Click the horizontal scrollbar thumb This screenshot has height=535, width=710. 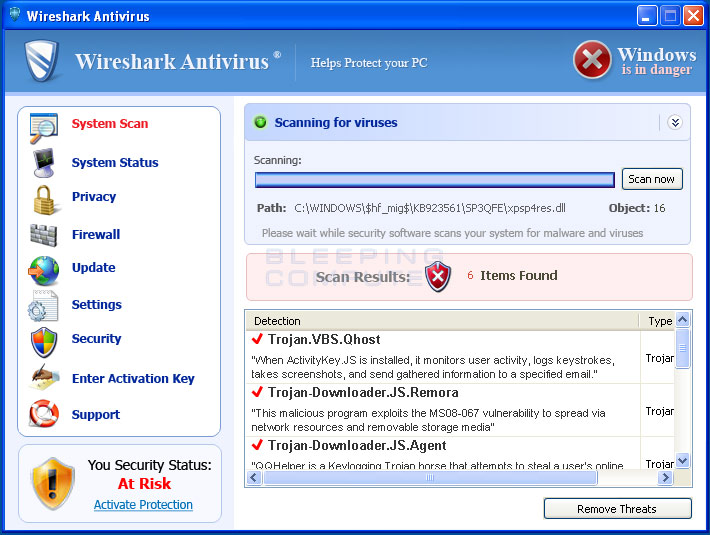430,478
